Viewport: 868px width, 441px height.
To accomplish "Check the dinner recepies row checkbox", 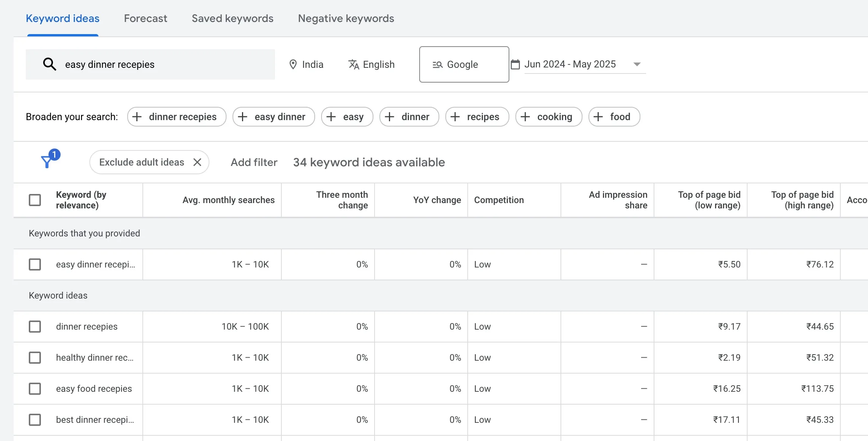I will tap(34, 326).
